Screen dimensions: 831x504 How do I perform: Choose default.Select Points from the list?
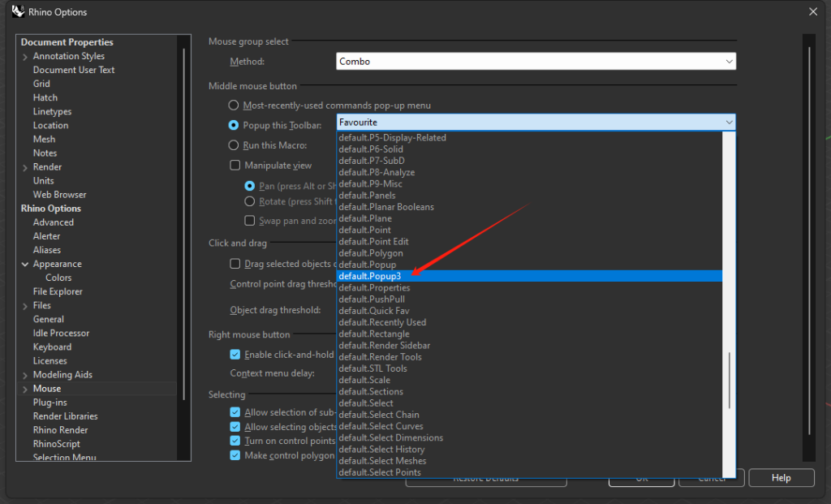click(529, 472)
